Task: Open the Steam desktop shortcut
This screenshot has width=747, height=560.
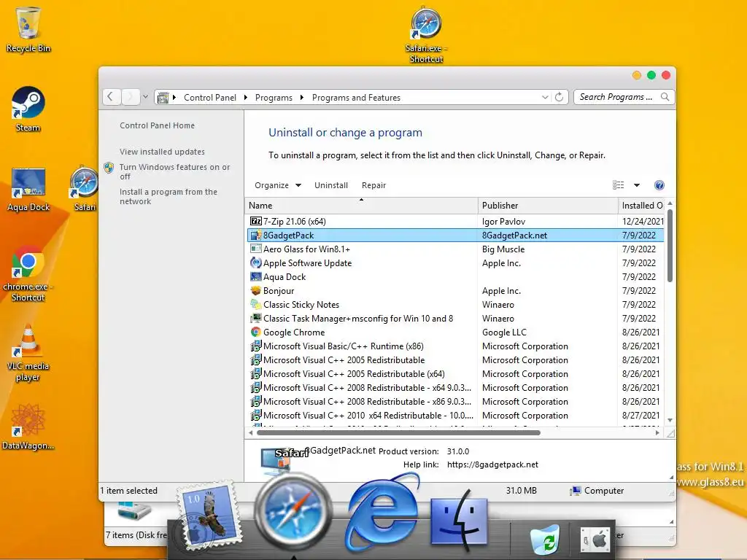Action: 28,109
